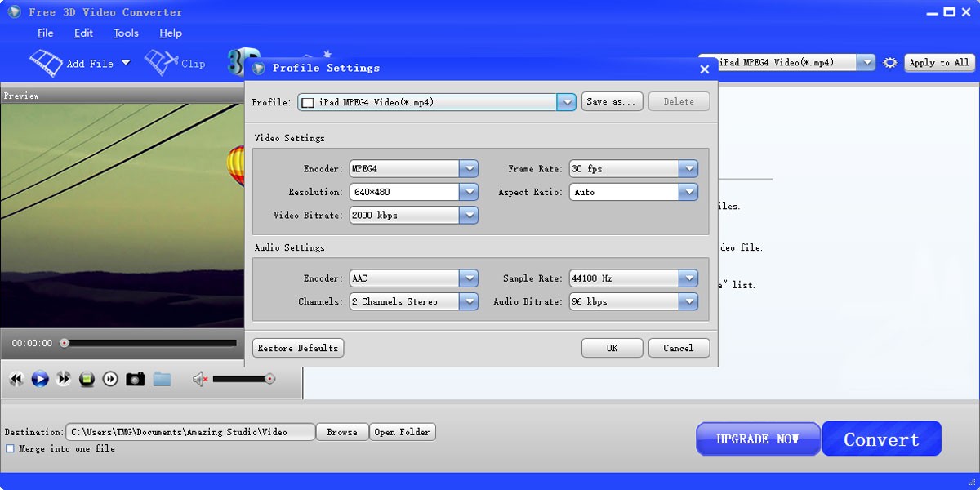Save profile with Save as button
980x490 pixels.
612,101
